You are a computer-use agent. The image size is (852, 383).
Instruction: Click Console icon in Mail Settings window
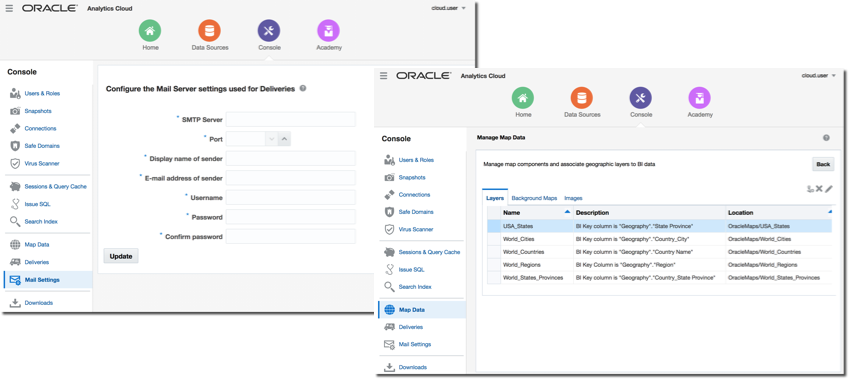(269, 31)
